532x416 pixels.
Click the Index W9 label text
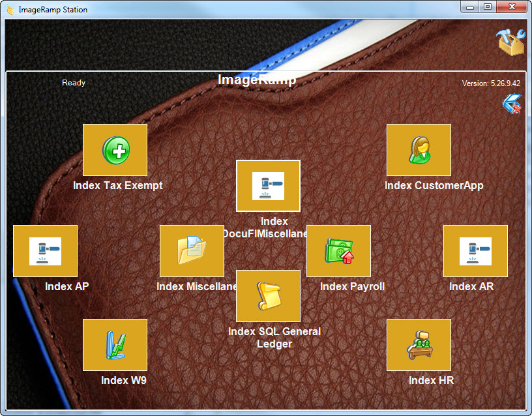point(123,380)
